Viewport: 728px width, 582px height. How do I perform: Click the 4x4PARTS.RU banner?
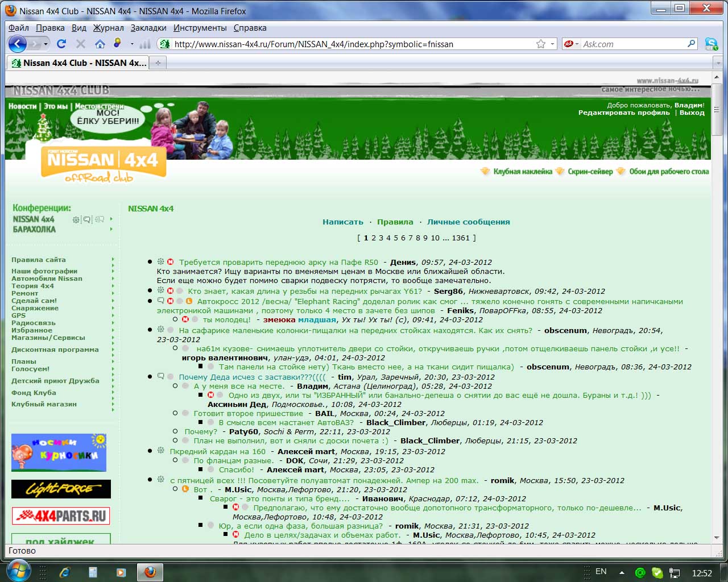tap(61, 516)
